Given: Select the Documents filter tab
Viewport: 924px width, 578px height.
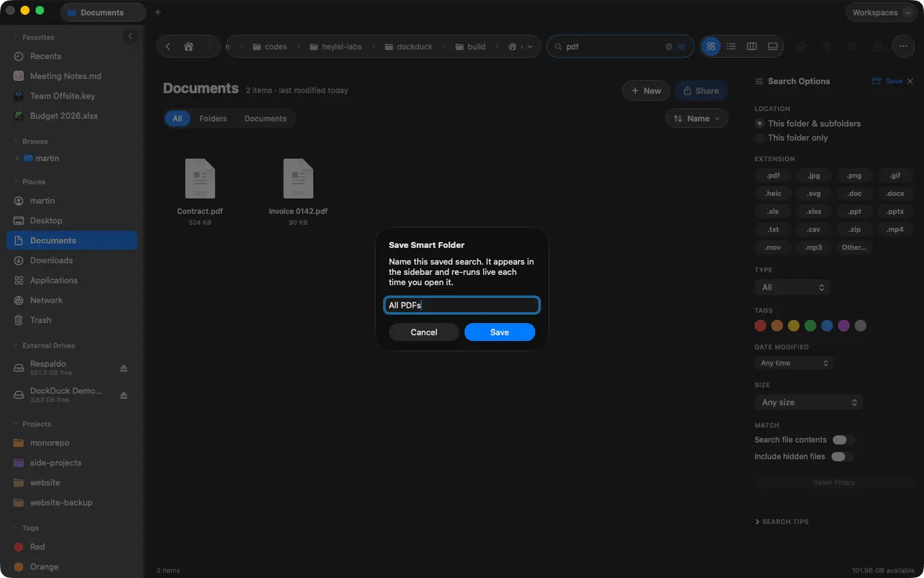Looking at the screenshot, I should click(x=266, y=118).
